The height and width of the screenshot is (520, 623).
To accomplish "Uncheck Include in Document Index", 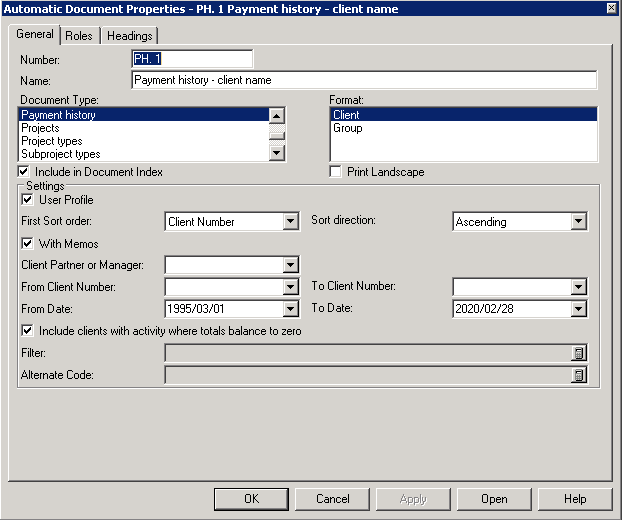I will (24, 172).
